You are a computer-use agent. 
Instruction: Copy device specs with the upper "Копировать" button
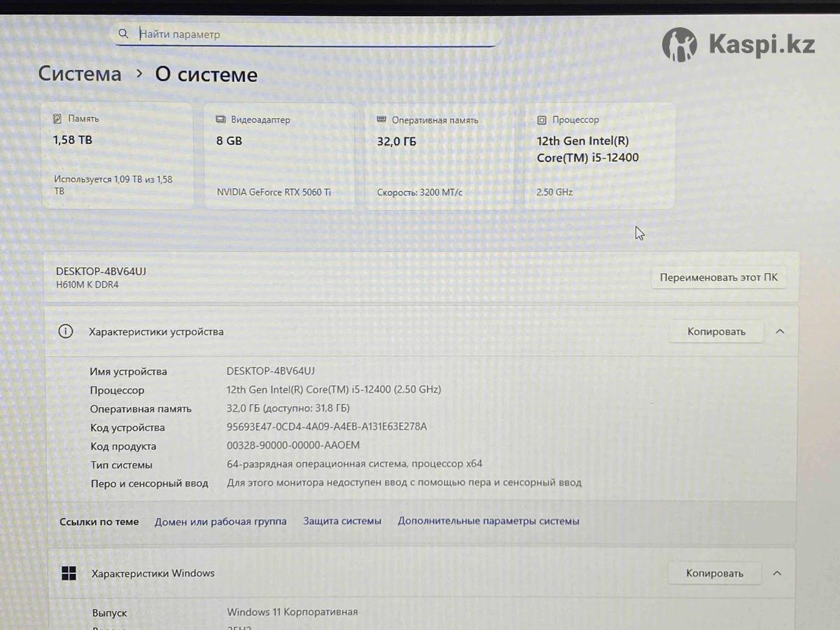coord(715,332)
